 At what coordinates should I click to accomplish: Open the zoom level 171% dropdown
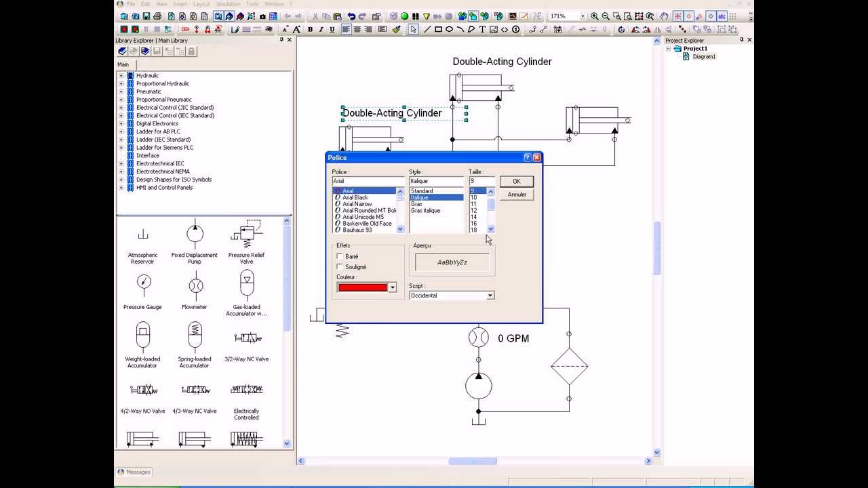(582, 16)
